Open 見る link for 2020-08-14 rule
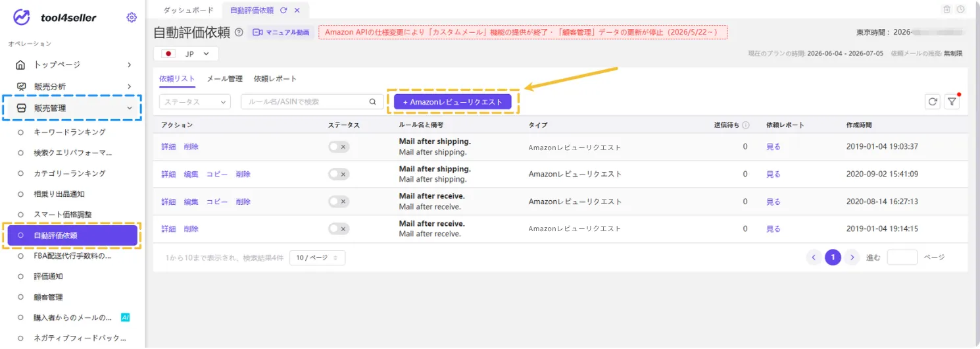This screenshot has width=980, height=349. (773, 201)
